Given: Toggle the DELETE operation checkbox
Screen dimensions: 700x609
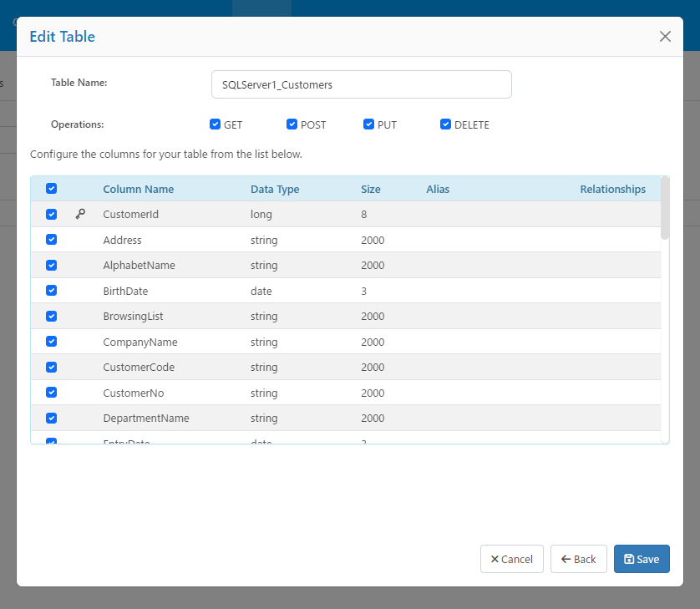Looking at the screenshot, I should point(445,124).
